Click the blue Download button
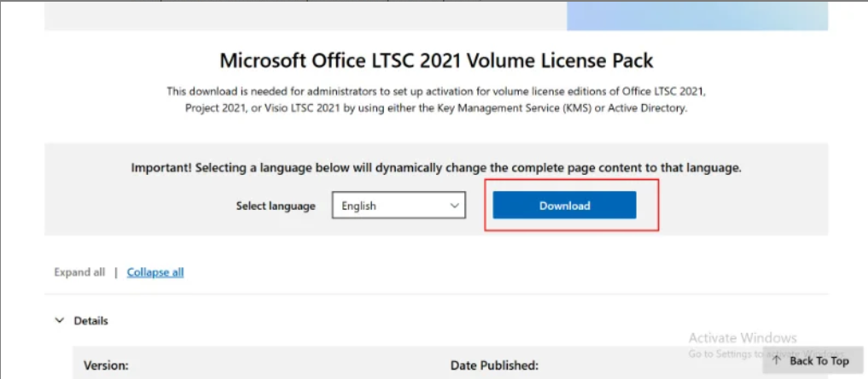This screenshot has width=868, height=379. (564, 205)
